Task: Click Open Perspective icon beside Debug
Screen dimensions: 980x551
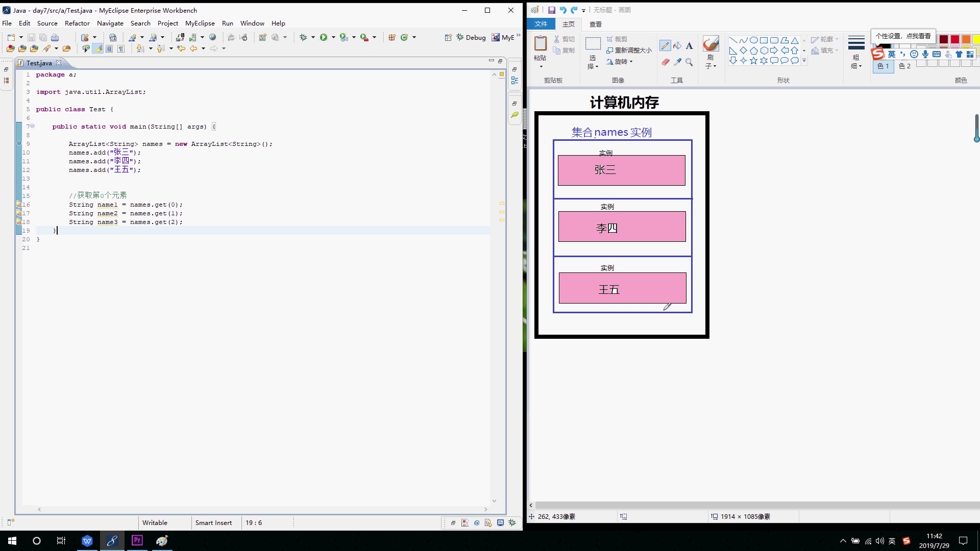Action: 448,37
